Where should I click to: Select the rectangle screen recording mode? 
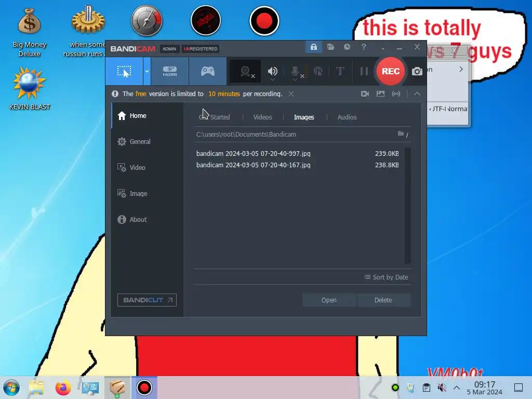pyautogui.click(x=124, y=71)
